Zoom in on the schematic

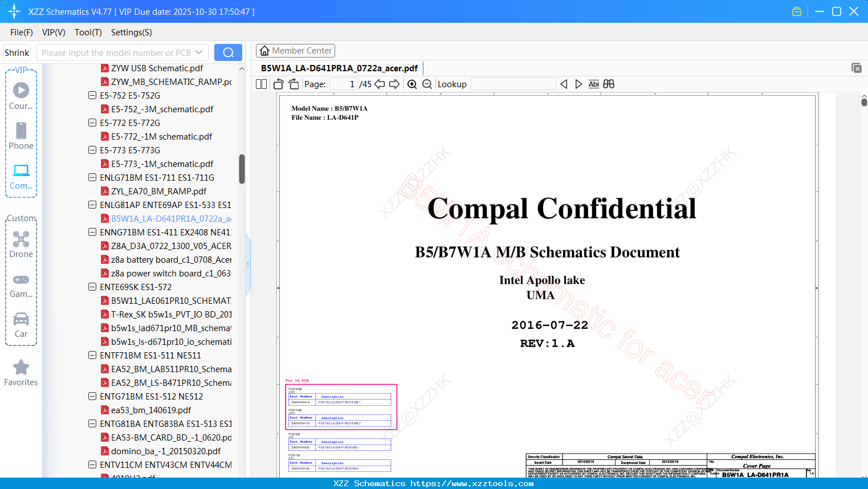point(412,84)
